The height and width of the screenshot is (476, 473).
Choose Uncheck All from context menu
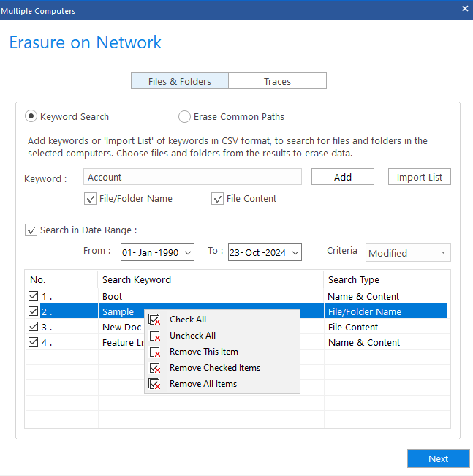222,336
